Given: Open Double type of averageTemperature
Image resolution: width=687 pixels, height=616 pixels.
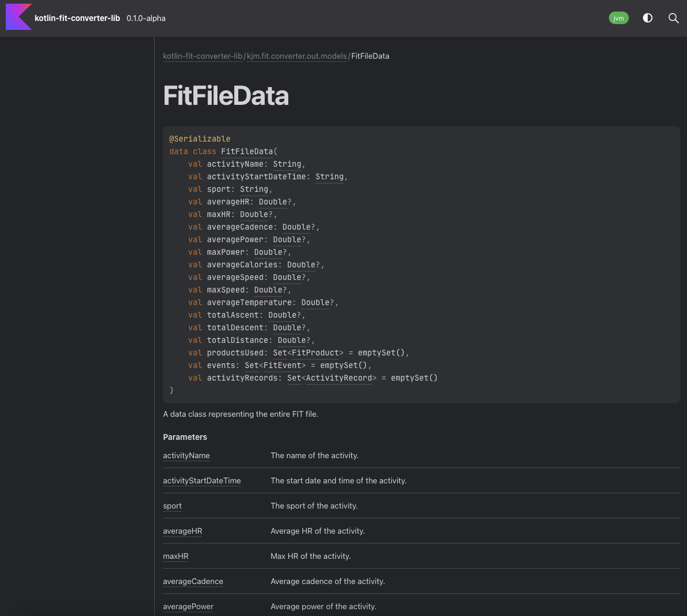Looking at the screenshot, I should point(315,302).
